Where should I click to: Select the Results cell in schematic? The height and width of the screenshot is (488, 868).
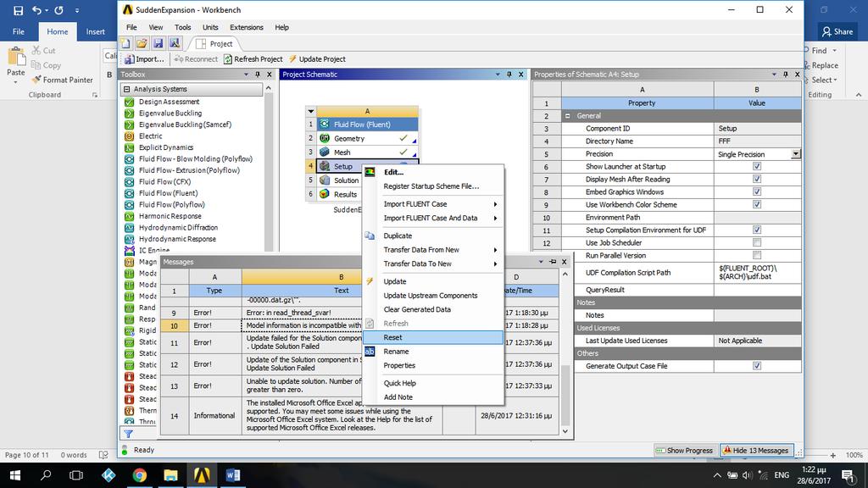pyautogui.click(x=340, y=194)
